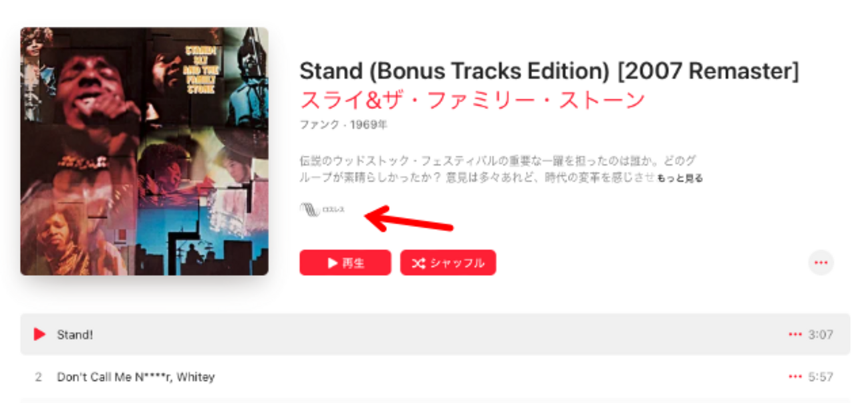Click the lossless waveform icon
Viewport: 868px width, 403px height.
pyautogui.click(x=309, y=210)
